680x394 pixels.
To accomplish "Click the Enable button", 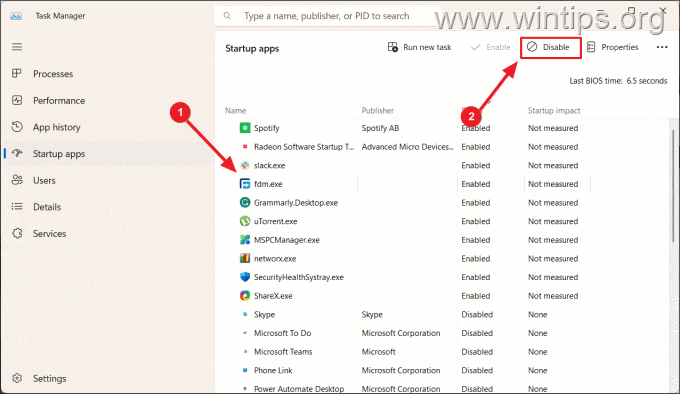I will 490,47.
